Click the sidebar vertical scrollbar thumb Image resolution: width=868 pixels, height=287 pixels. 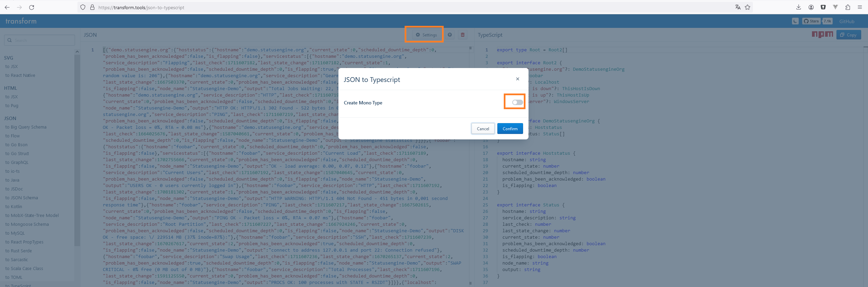click(x=77, y=150)
